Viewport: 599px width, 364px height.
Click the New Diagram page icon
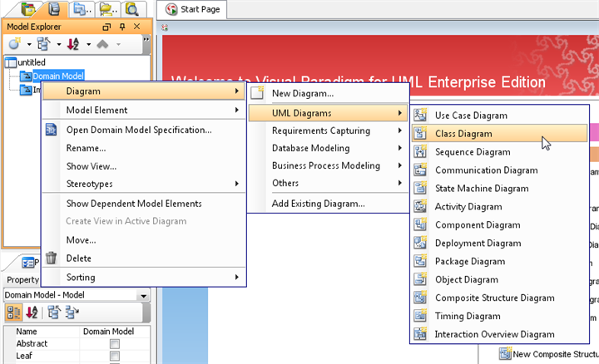(x=257, y=93)
